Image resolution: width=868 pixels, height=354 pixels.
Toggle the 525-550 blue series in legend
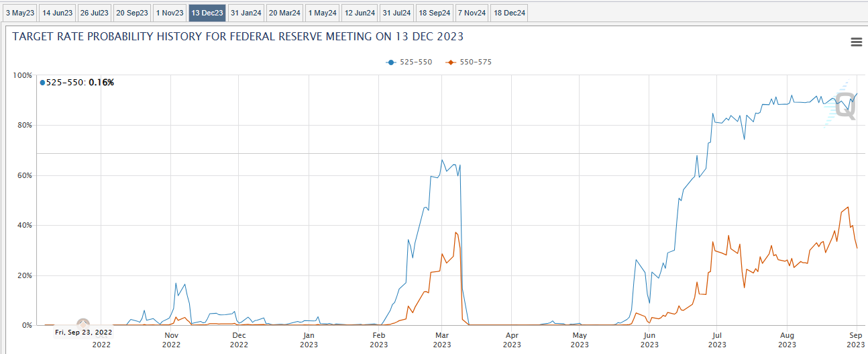(x=409, y=62)
